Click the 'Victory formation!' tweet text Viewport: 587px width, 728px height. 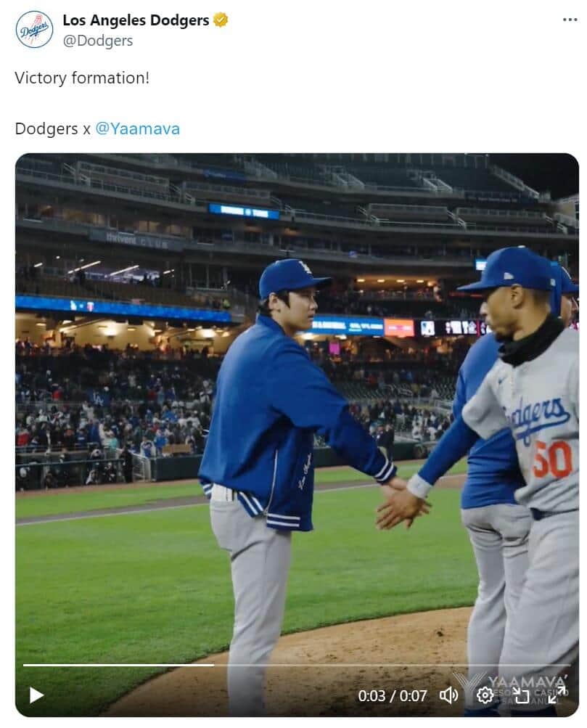point(82,78)
